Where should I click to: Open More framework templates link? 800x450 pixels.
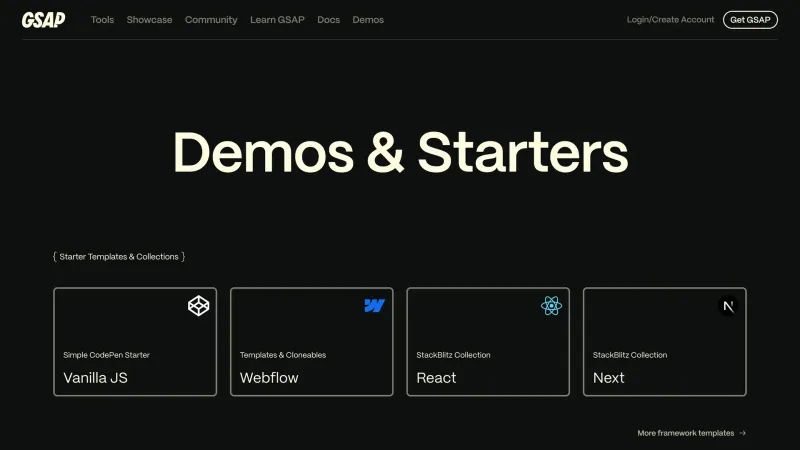(x=685, y=433)
